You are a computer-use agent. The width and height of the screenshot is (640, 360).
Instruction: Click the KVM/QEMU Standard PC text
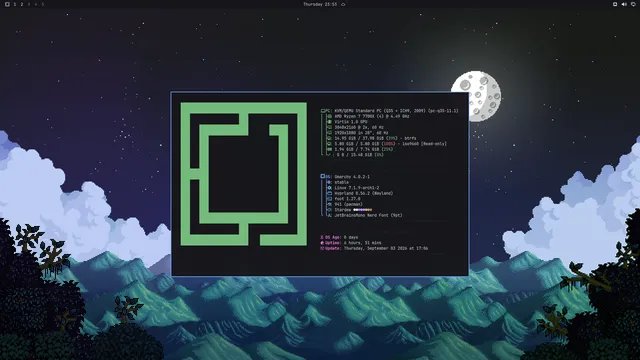click(396, 111)
